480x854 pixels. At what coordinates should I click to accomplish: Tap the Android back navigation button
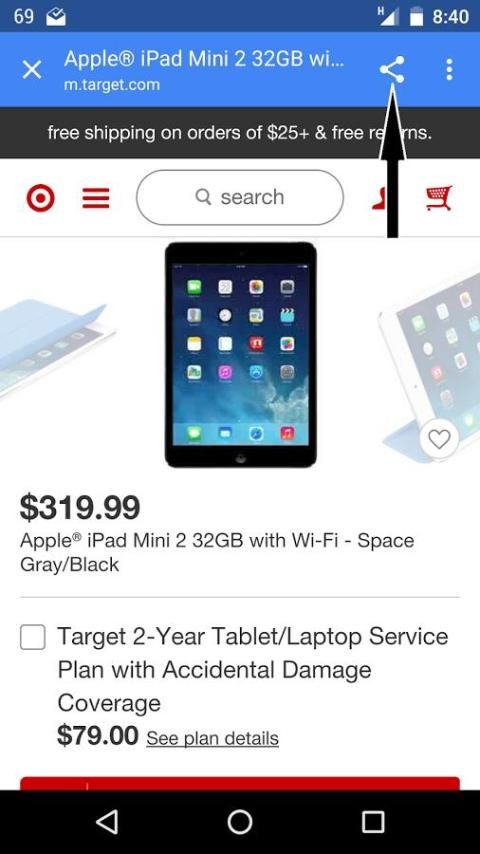107,821
